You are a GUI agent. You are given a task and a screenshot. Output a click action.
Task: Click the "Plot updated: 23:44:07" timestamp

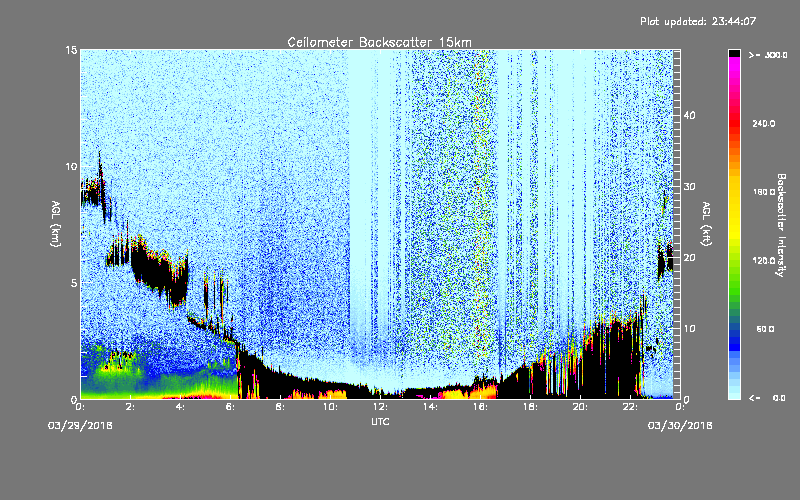698,21
